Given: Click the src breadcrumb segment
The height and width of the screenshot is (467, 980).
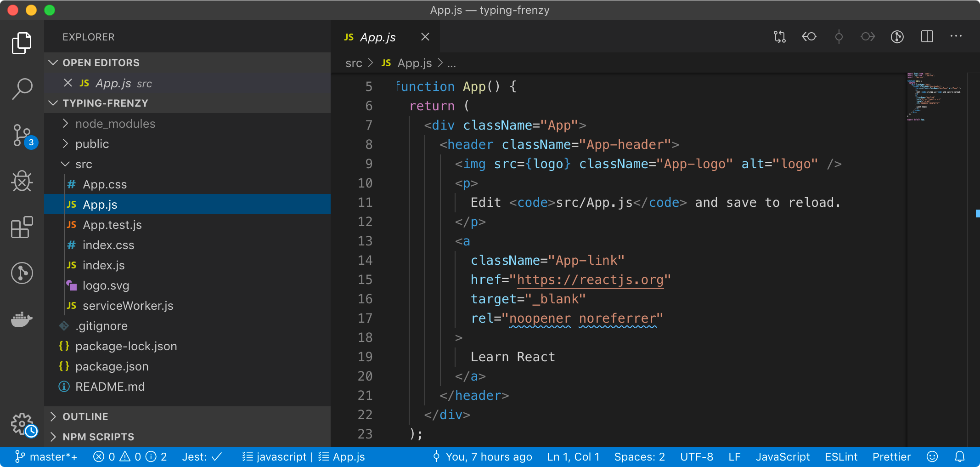Looking at the screenshot, I should tap(354, 63).
